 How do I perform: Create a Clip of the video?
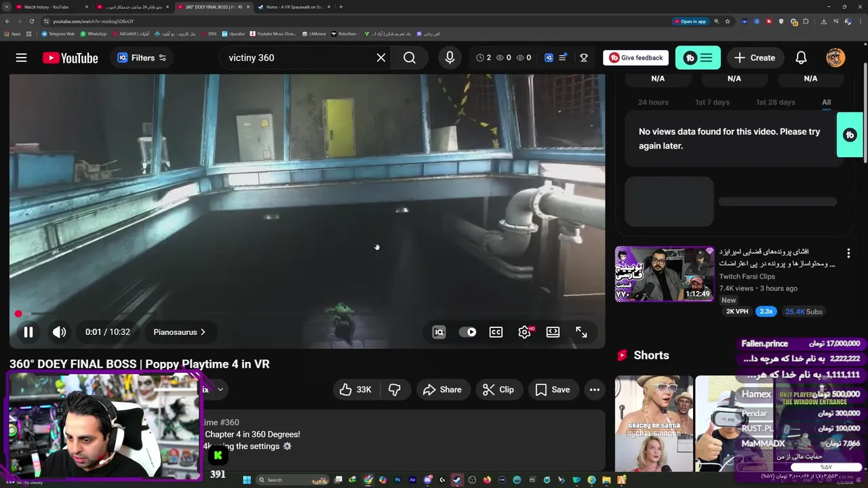pyautogui.click(x=498, y=390)
